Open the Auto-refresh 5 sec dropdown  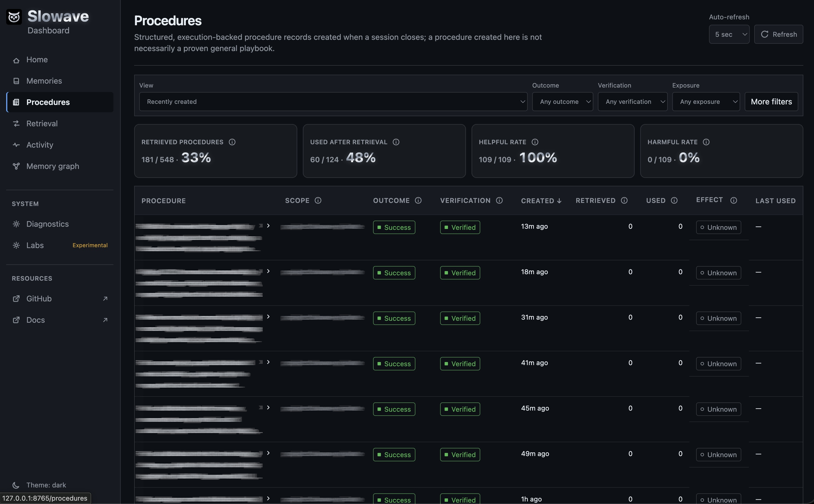729,34
